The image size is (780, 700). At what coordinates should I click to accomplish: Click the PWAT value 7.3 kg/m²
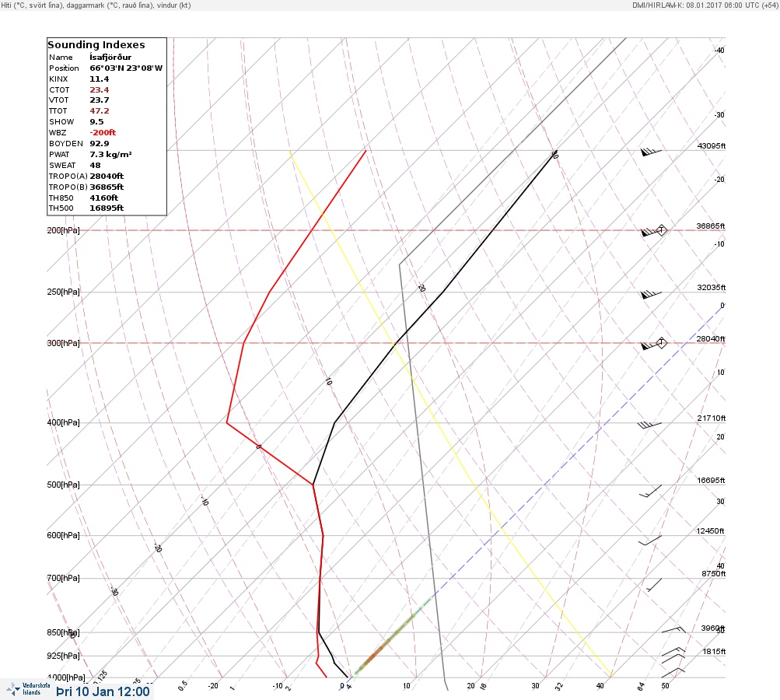(x=110, y=155)
